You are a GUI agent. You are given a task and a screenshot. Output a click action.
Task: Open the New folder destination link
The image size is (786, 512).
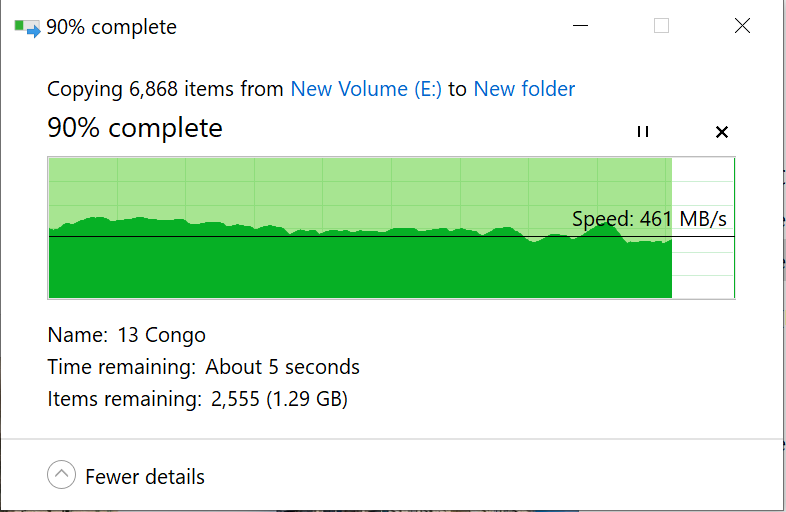pos(524,89)
